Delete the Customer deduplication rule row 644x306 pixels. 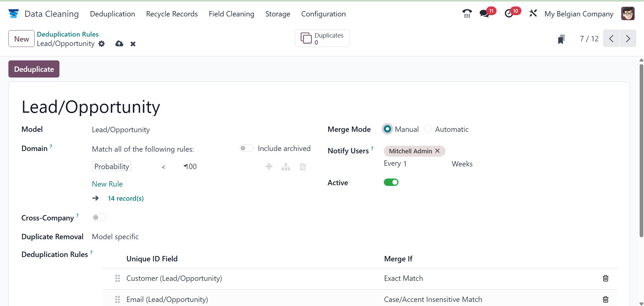(605, 278)
